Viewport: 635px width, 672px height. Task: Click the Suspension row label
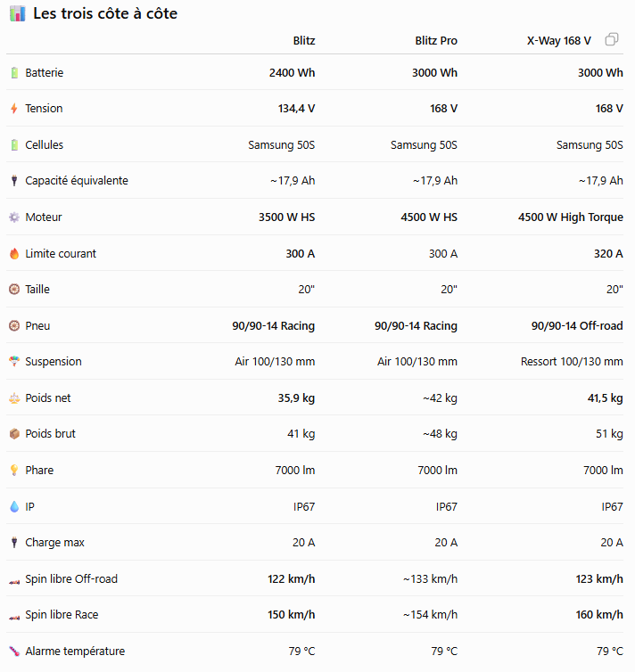click(54, 362)
